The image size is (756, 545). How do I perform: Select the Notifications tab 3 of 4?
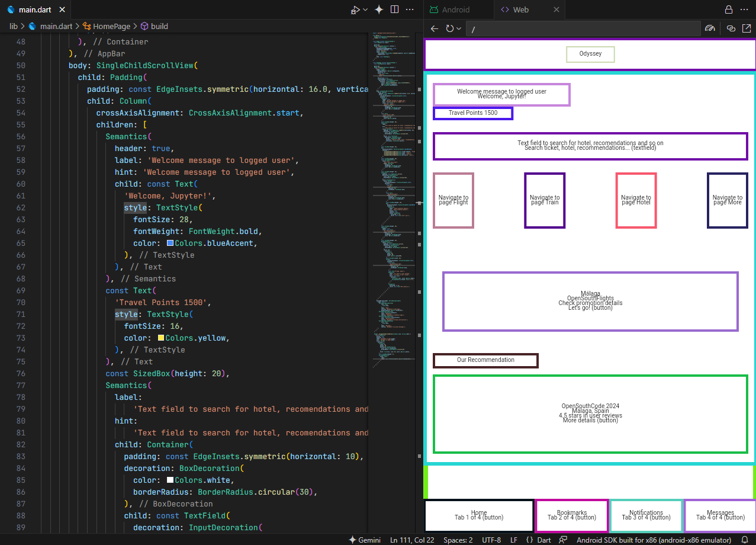click(646, 515)
